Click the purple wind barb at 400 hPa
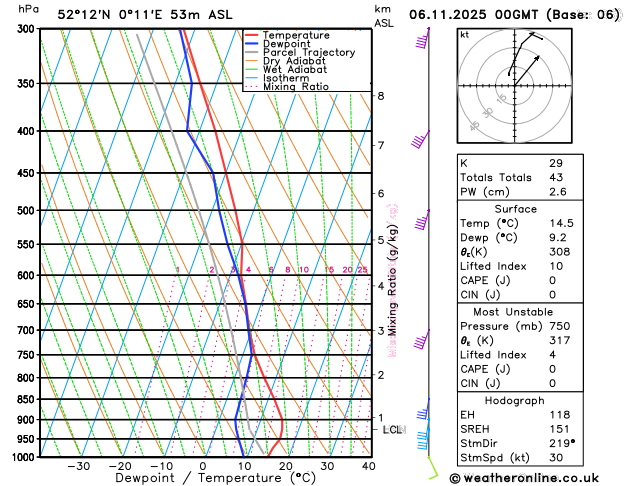 pyautogui.click(x=420, y=139)
